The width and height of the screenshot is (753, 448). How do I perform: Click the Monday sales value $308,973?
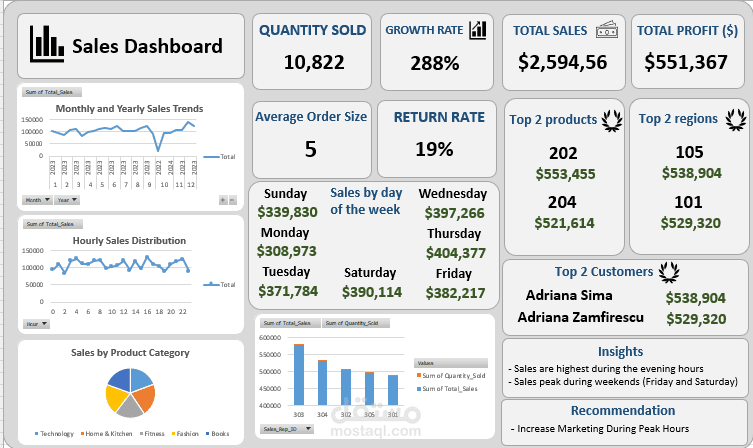click(286, 251)
